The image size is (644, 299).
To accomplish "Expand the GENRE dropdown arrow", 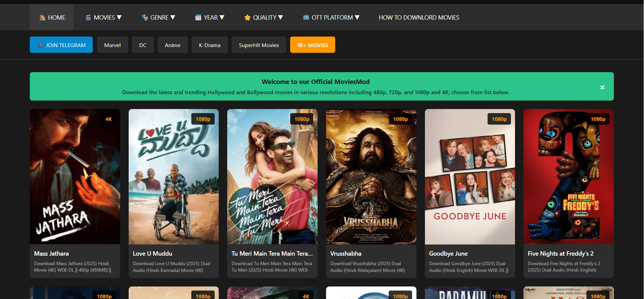I will [173, 17].
